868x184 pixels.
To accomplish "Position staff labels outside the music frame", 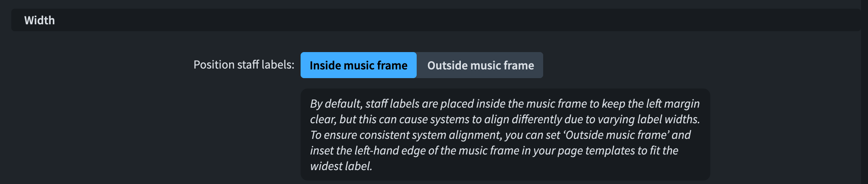I will pos(480,65).
